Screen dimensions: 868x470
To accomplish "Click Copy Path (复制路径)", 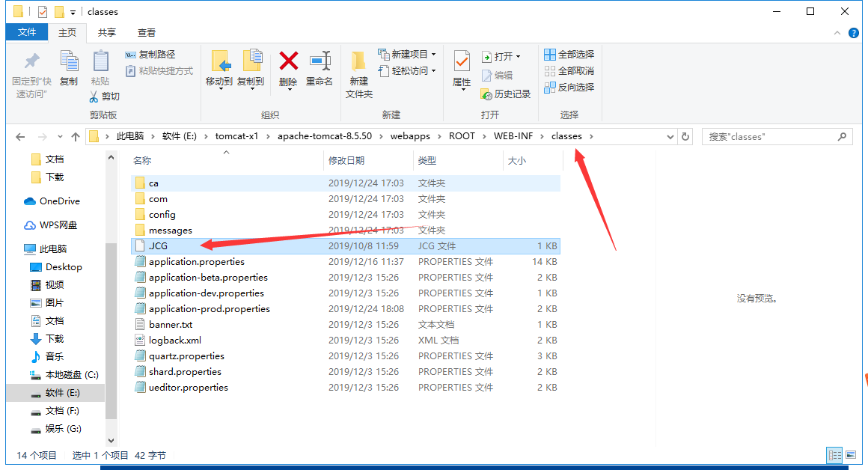I will click(x=150, y=54).
